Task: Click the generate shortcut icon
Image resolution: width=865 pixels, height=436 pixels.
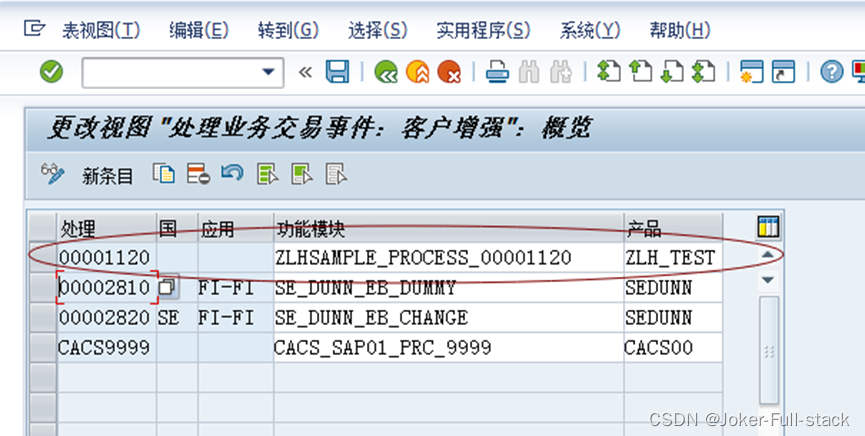Action: click(783, 72)
